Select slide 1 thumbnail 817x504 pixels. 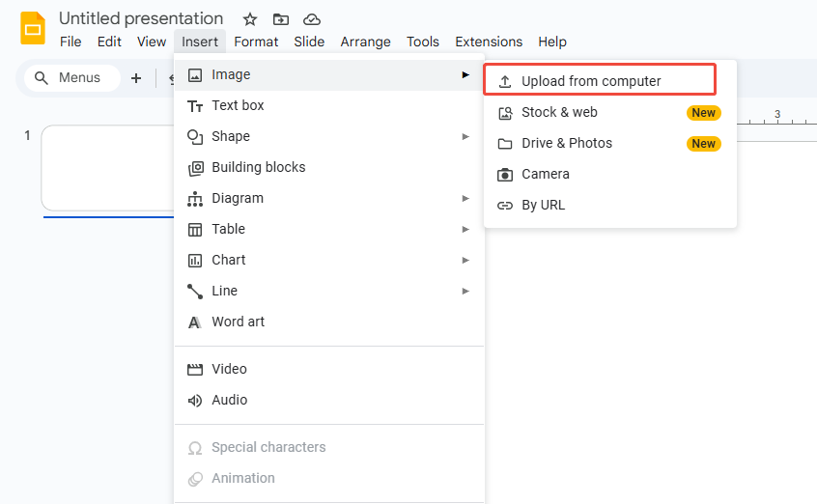(106, 167)
